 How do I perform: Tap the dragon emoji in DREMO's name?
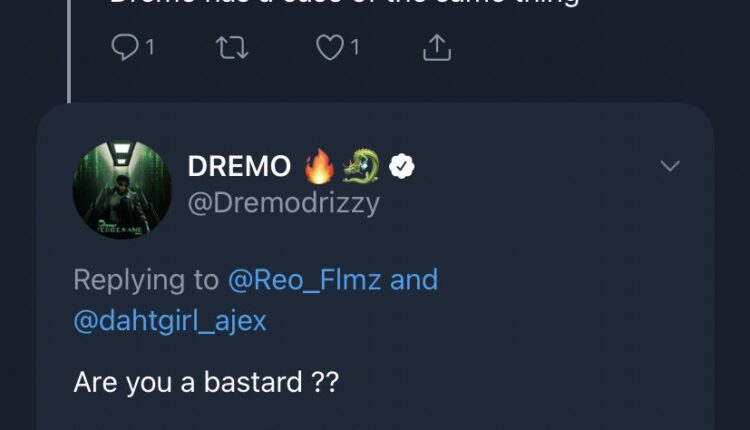362,167
